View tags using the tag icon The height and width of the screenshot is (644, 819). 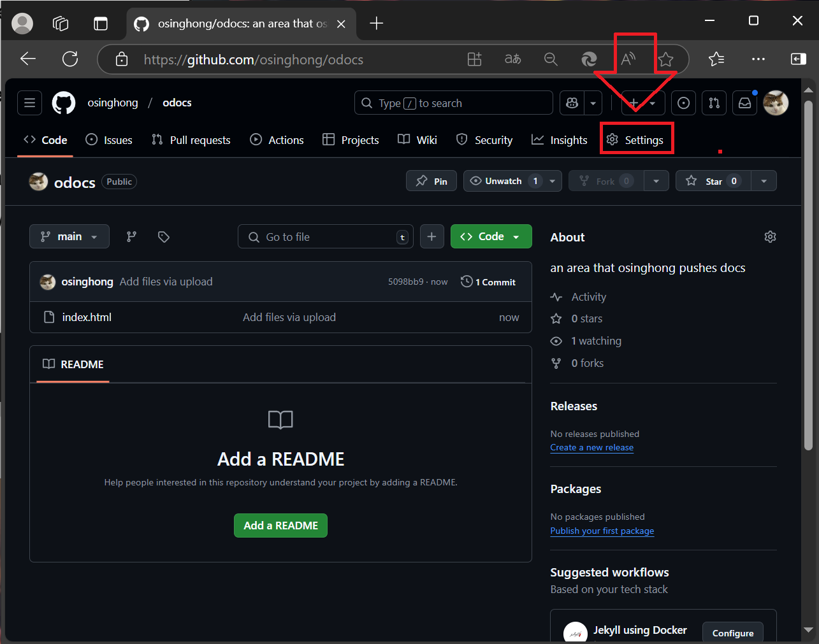pyautogui.click(x=164, y=236)
